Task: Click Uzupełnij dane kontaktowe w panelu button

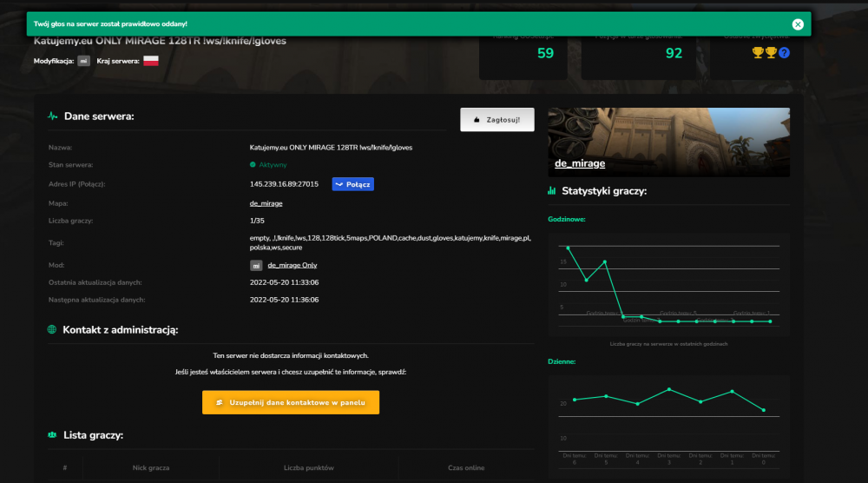Action: [291, 403]
